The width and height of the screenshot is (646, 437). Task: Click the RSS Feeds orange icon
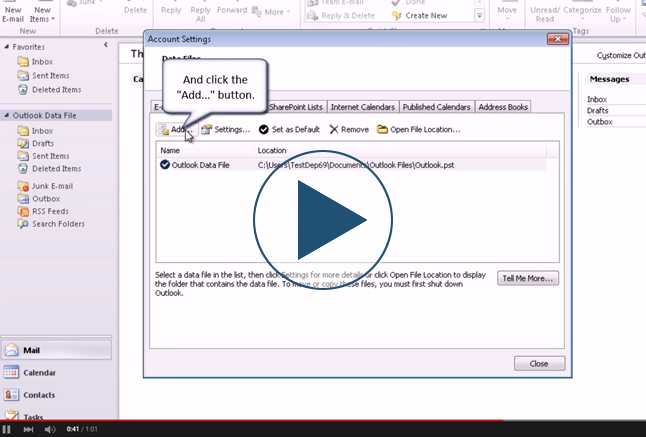pos(23,211)
